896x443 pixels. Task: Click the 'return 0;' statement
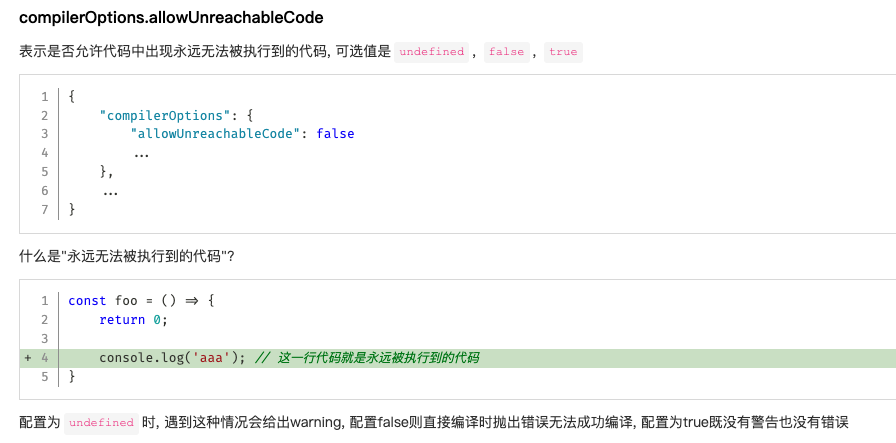133,320
